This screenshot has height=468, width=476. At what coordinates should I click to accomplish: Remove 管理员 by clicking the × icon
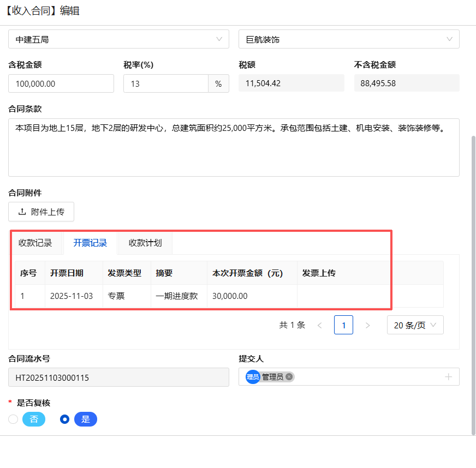pyautogui.click(x=289, y=376)
